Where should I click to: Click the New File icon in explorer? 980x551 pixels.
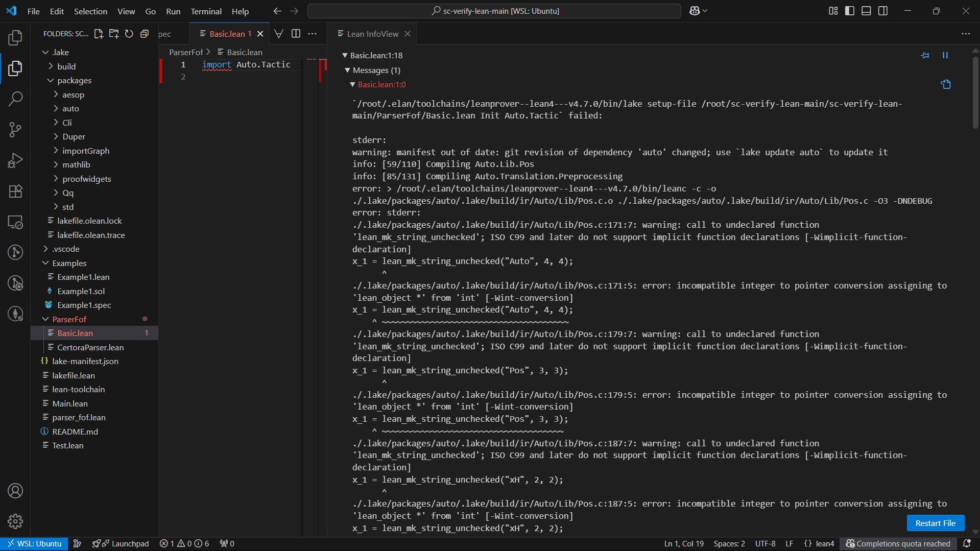pyautogui.click(x=99, y=34)
